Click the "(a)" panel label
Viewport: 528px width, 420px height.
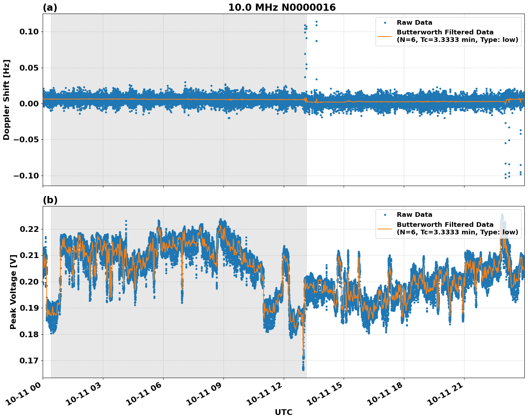50,8
